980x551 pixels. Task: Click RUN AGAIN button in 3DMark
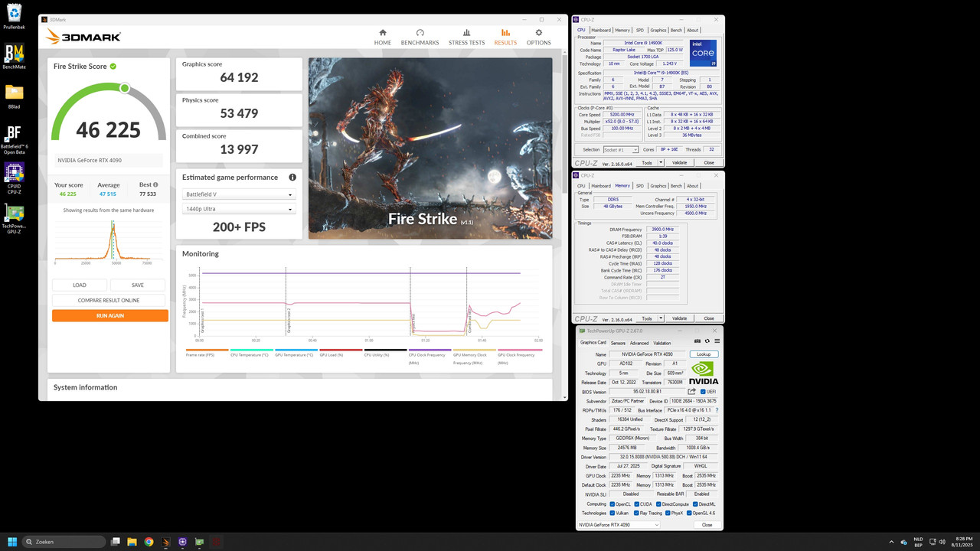110,315
